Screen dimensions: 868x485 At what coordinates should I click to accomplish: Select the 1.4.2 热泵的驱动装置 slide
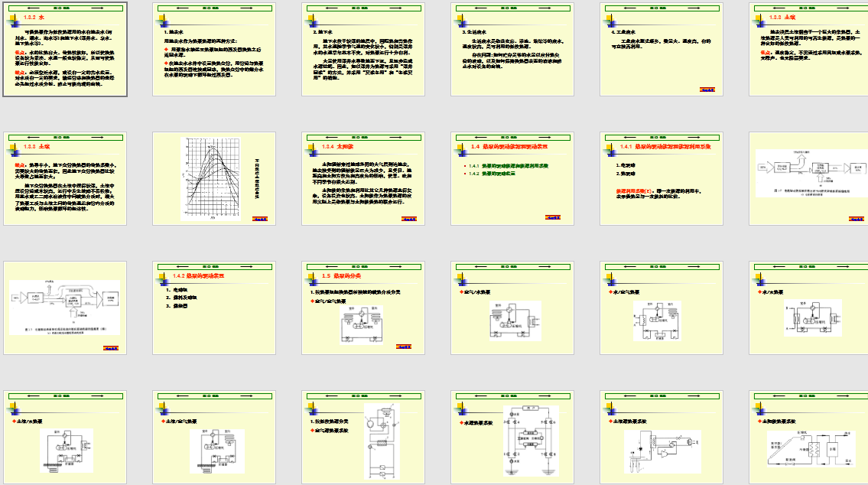(213, 308)
